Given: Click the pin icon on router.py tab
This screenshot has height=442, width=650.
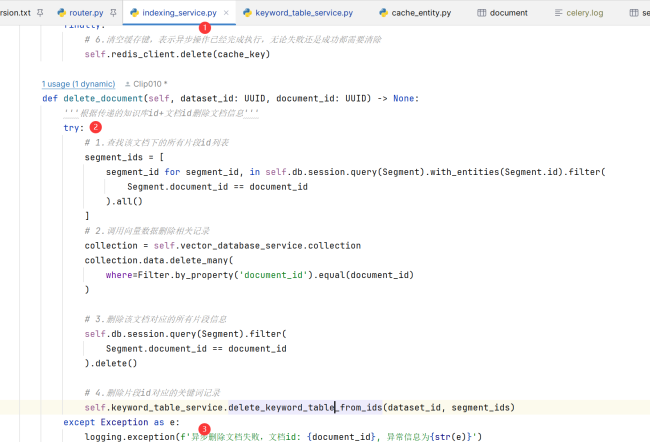Looking at the screenshot, I should (113, 13).
